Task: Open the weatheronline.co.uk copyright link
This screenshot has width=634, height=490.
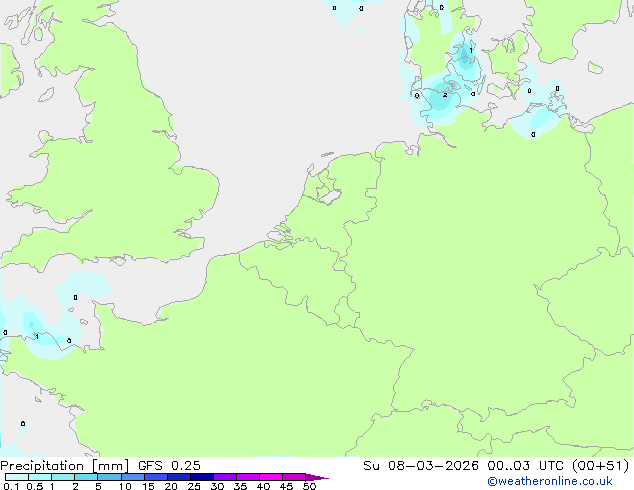Action: click(x=550, y=481)
